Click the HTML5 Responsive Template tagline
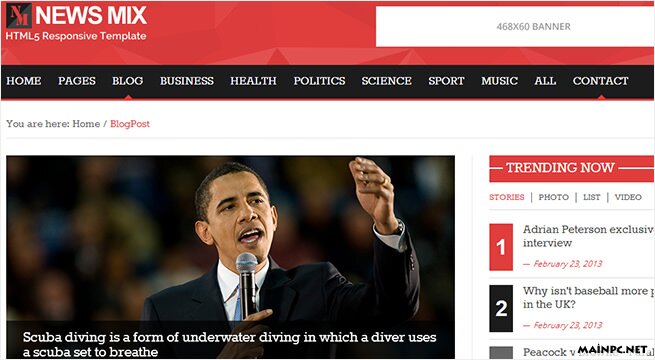Viewport: 655px width, 360px height. 76,36
